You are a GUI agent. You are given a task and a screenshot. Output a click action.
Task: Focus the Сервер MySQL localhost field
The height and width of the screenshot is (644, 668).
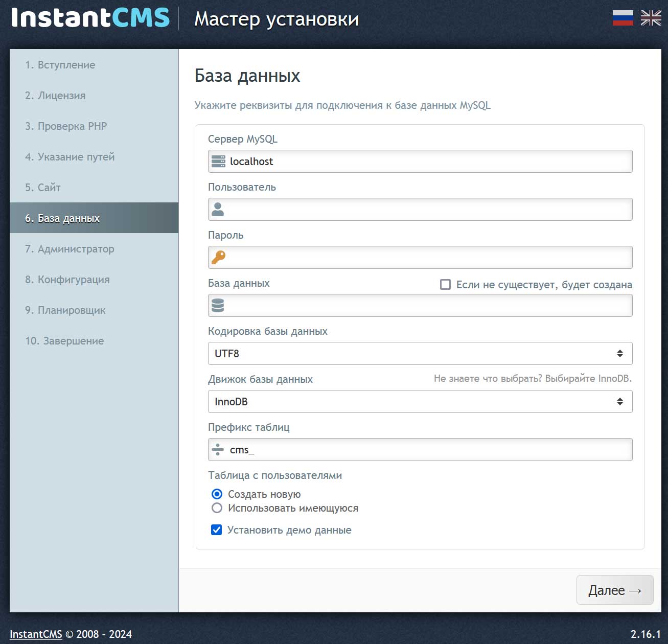[420, 161]
